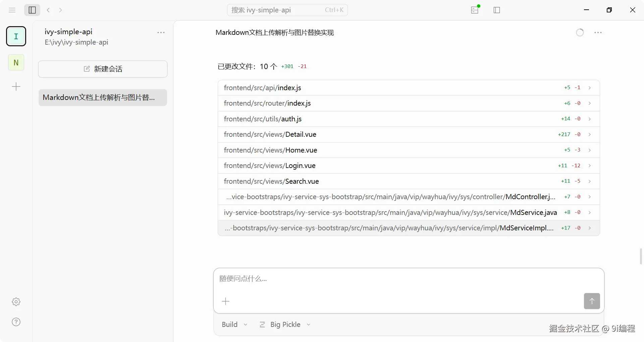Toggle the left sidebar panel icon

coord(32,10)
